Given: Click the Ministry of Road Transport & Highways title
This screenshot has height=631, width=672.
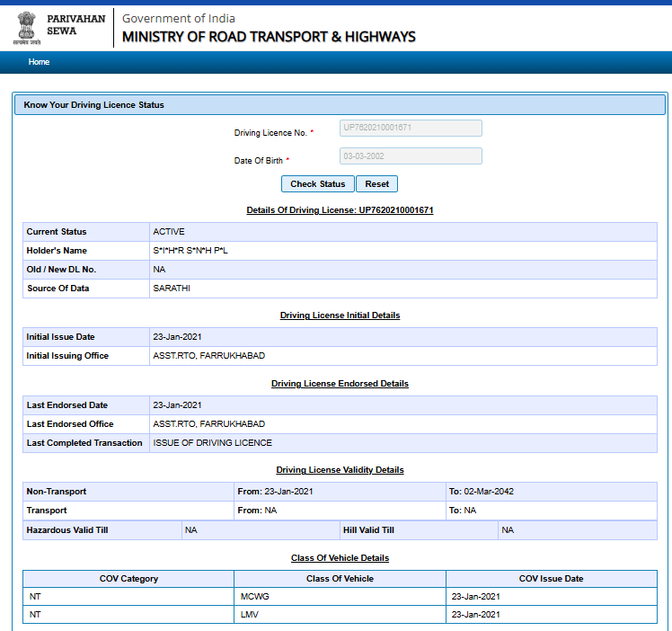Looking at the screenshot, I should click(269, 37).
